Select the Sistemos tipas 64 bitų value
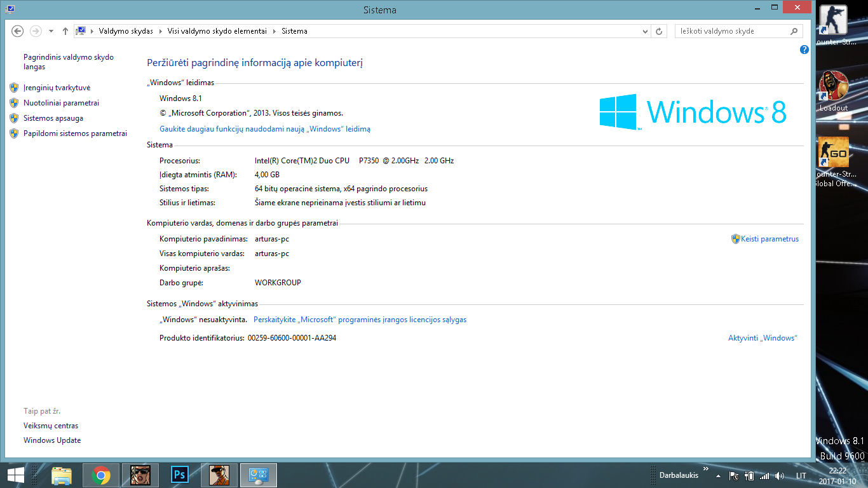This screenshot has width=868, height=488. [x=341, y=189]
